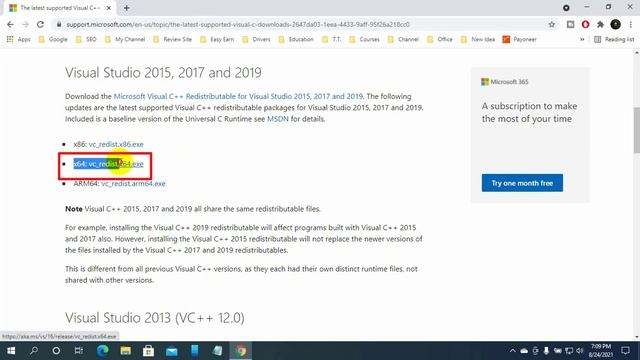Open Cortana from the taskbar
640x360 pixels.
pyautogui.click(x=56, y=351)
